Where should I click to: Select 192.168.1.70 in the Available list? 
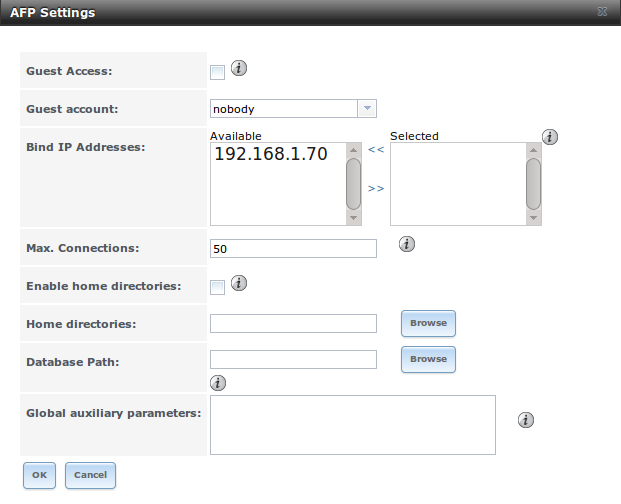click(271, 155)
